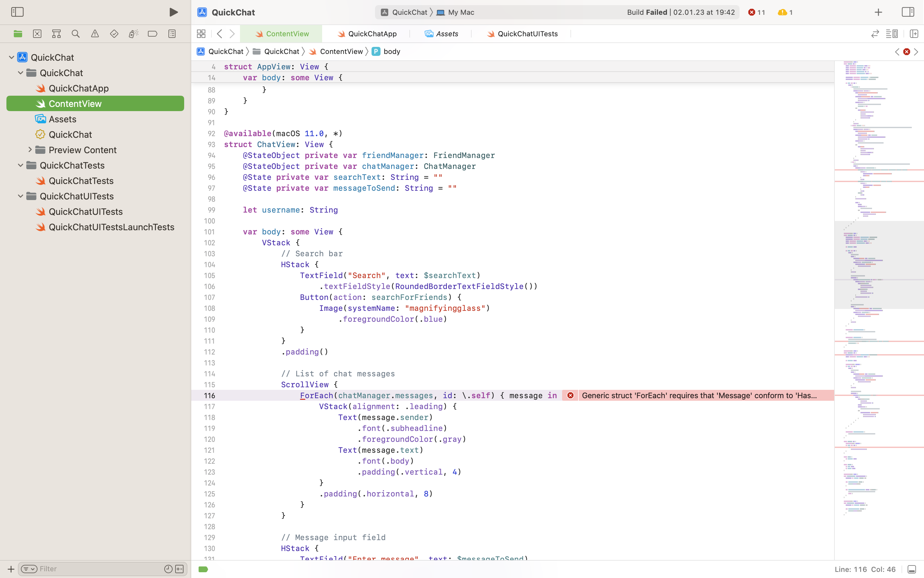Click the struct AppView sticky header line
Screen dimensions: 924x578
pyautogui.click(x=512, y=66)
